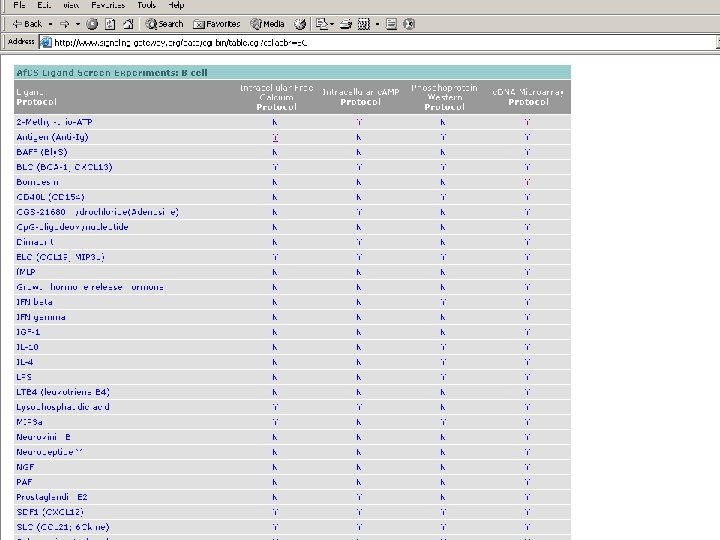Open the Back history dropdown arrow

tap(51, 24)
